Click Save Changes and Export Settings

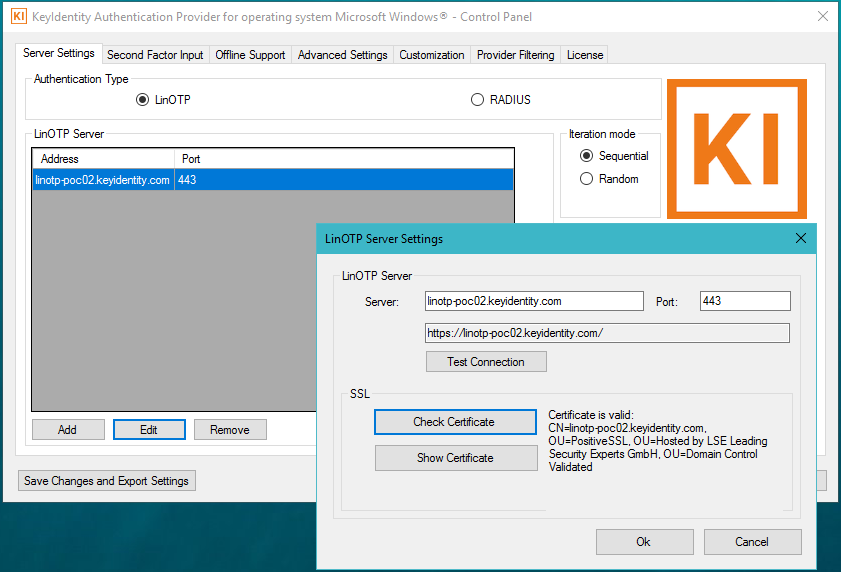(x=106, y=481)
